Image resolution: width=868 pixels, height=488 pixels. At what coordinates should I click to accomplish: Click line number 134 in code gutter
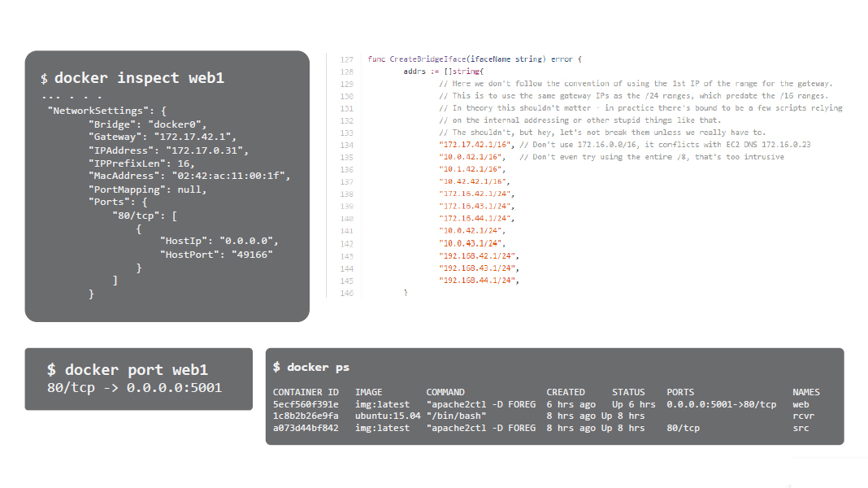347,145
